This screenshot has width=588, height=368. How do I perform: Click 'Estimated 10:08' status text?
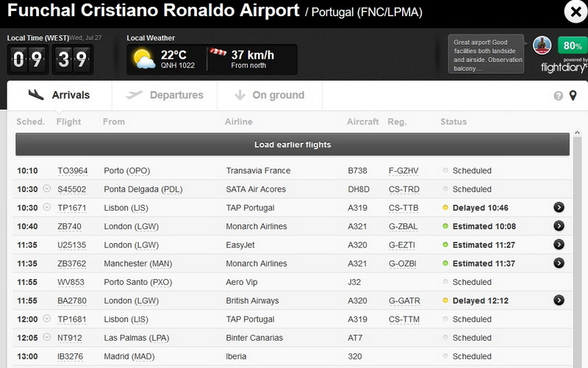pos(484,226)
